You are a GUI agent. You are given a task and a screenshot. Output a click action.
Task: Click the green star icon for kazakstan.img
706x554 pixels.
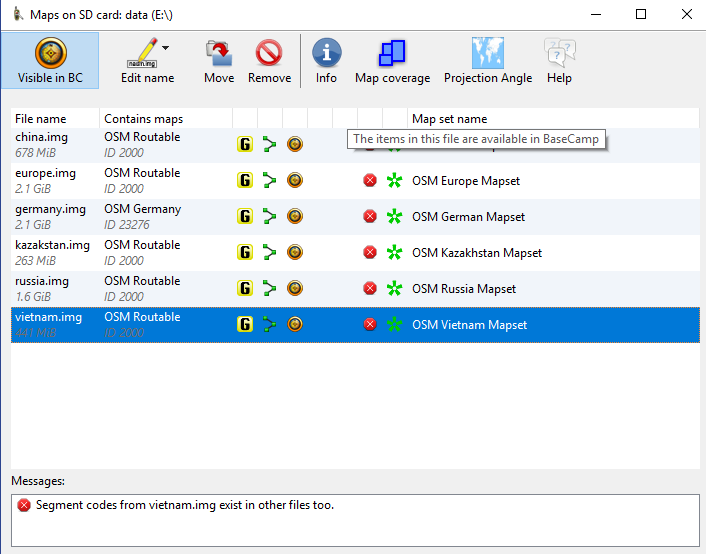[x=394, y=253]
